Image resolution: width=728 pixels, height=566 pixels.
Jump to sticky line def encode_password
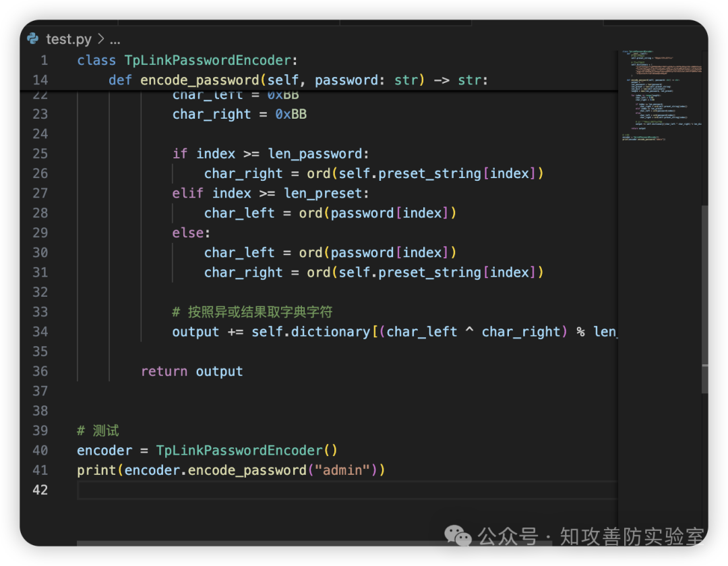[x=298, y=80]
